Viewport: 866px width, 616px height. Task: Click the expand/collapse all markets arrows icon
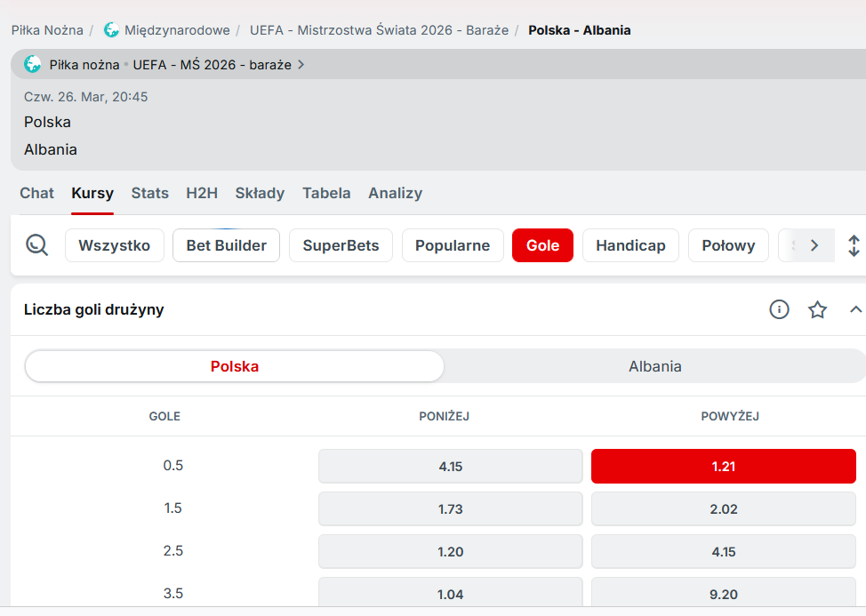[x=854, y=245]
